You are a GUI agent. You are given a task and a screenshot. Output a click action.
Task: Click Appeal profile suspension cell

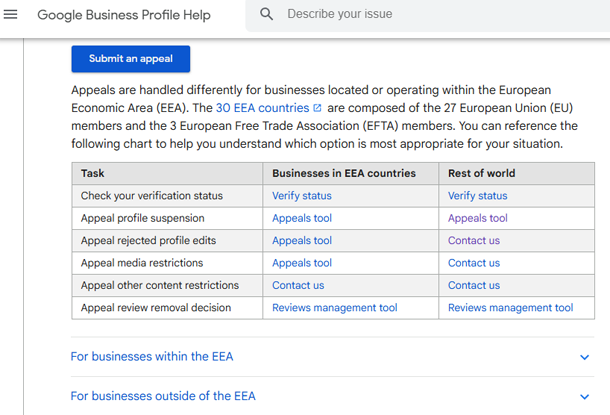click(x=167, y=218)
